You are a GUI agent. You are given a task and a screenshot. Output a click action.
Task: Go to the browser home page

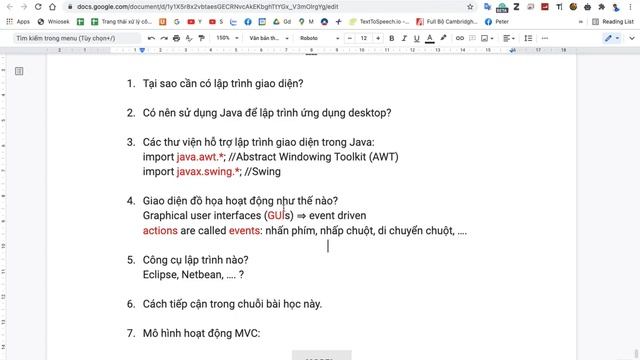tap(52, 7)
